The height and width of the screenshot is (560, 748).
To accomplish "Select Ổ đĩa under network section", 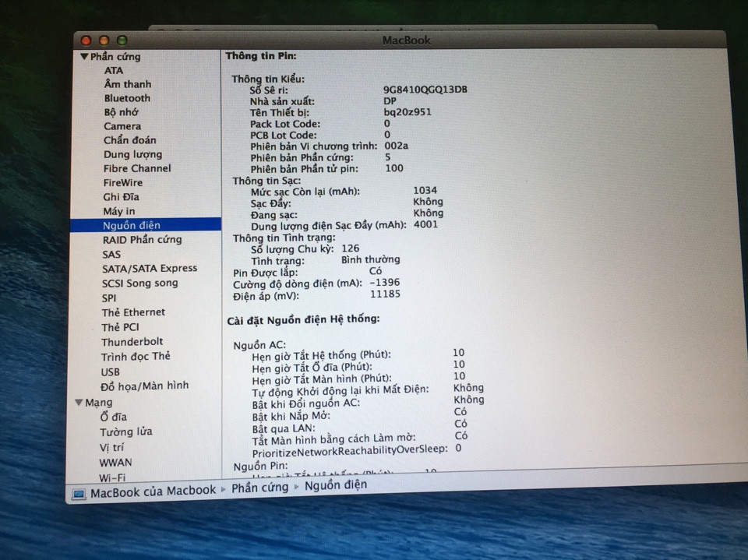I will pos(113,417).
